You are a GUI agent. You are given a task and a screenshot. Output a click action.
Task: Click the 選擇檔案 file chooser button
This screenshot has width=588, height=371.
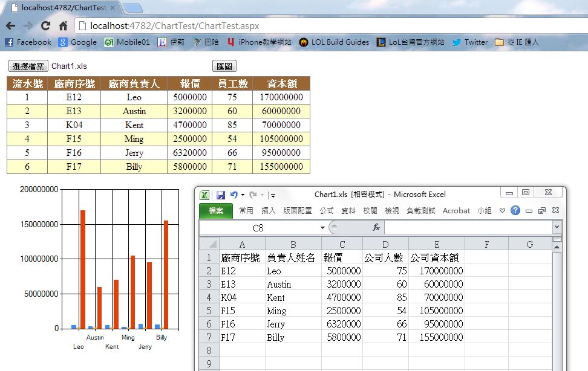pyautogui.click(x=28, y=66)
